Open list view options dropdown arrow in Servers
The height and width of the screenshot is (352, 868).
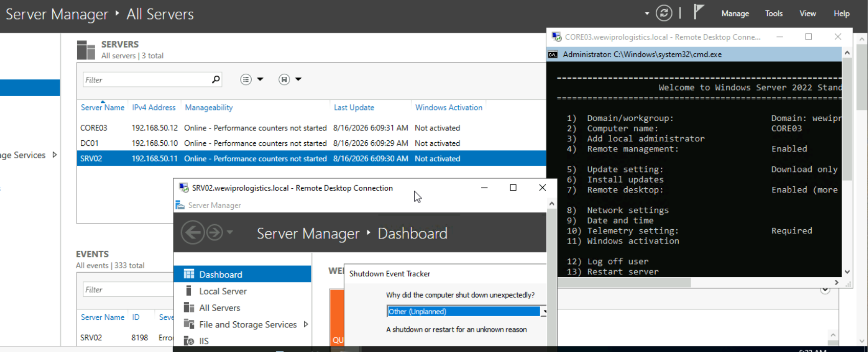(x=260, y=79)
